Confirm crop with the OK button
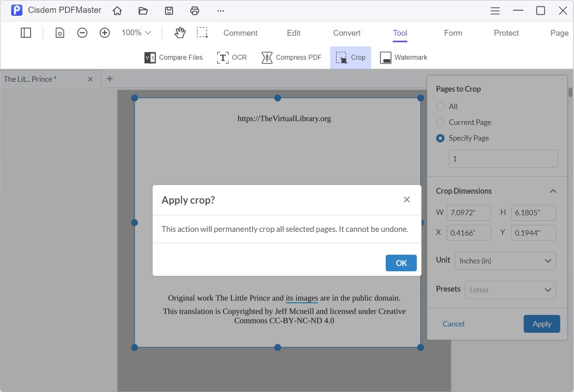This screenshot has height=392, width=574. point(401,263)
